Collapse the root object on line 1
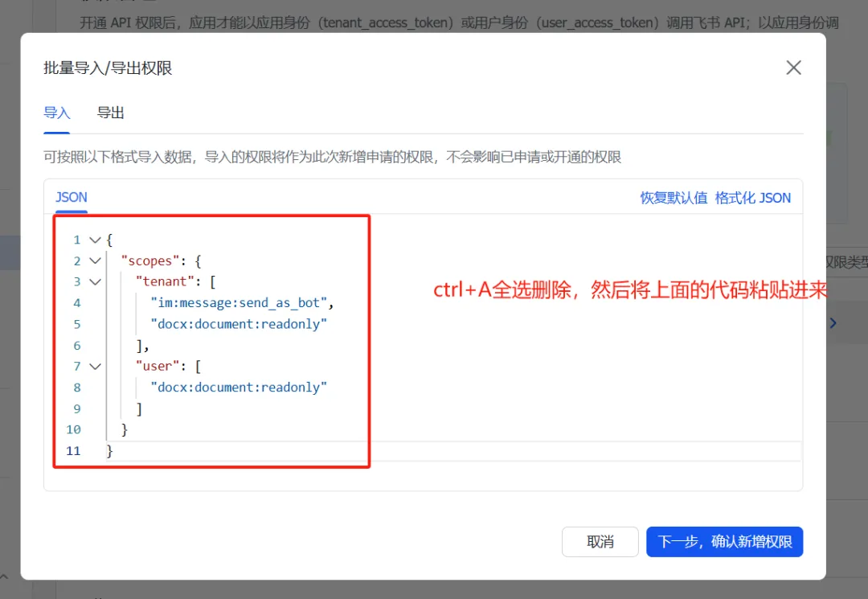The image size is (868, 599). 95,240
